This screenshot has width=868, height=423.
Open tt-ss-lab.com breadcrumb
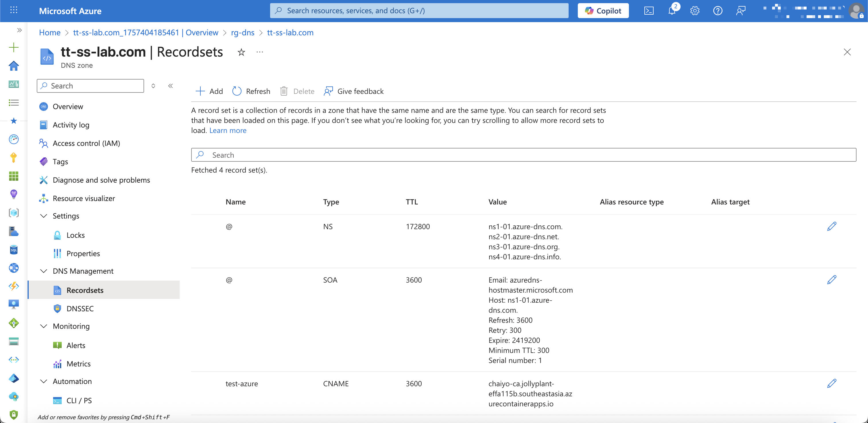click(x=290, y=32)
